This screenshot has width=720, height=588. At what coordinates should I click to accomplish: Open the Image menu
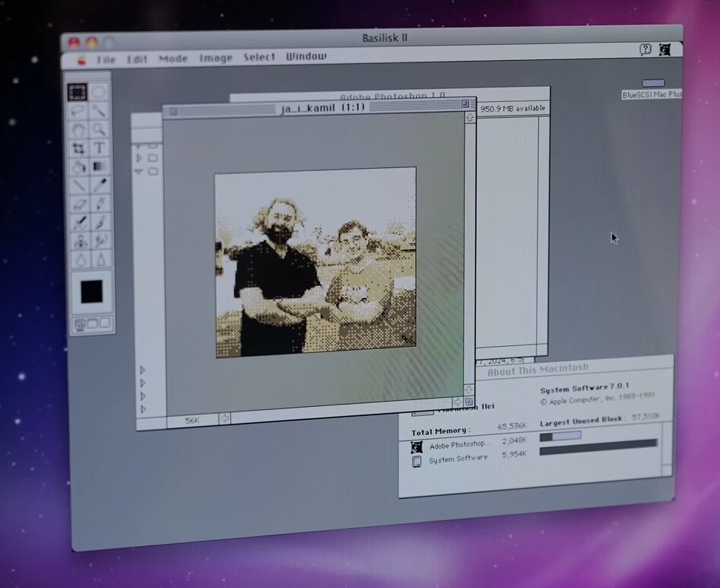point(216,58)
